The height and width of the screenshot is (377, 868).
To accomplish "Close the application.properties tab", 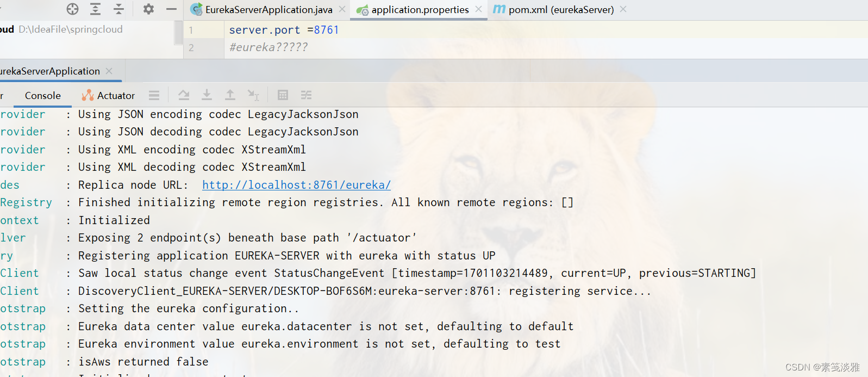I will click(478, 9).
